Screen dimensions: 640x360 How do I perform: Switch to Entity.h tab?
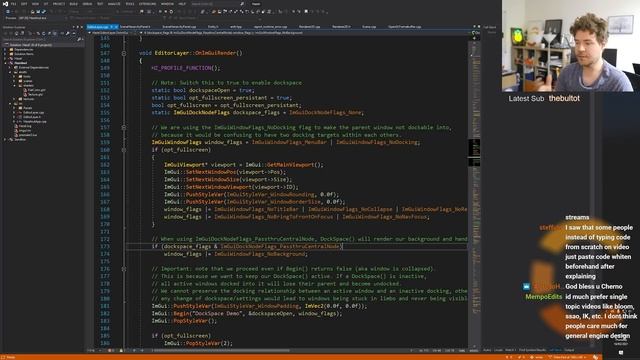pos(213,27)
